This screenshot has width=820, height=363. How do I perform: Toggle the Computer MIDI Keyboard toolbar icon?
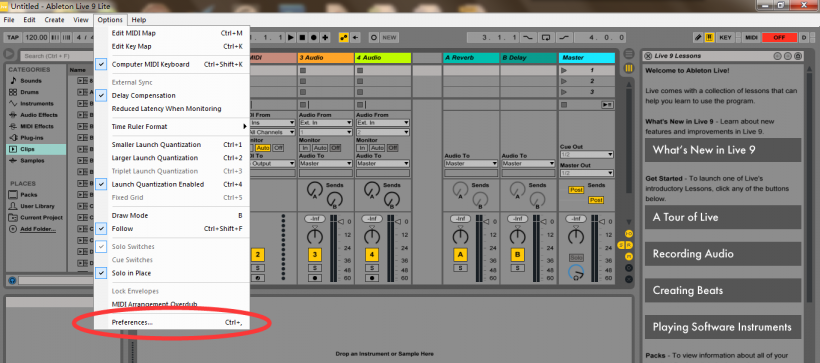(x=710, y=38)
